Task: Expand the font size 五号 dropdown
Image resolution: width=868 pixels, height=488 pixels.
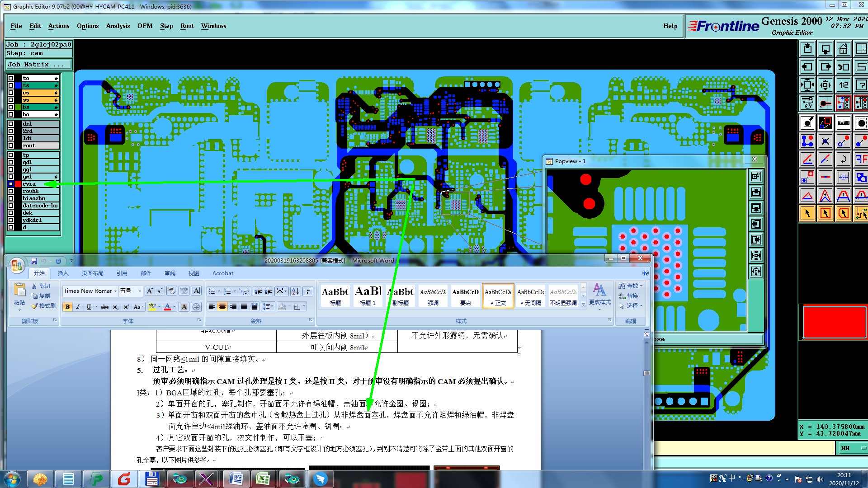Action: [140, 291]
